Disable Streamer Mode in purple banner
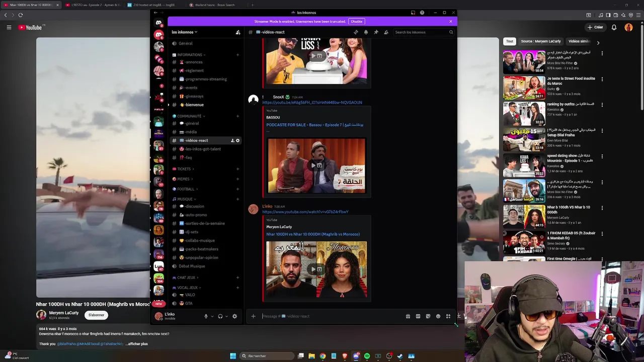Image resolution: width=644 pixels, height=362 pixels. point(357,22)
